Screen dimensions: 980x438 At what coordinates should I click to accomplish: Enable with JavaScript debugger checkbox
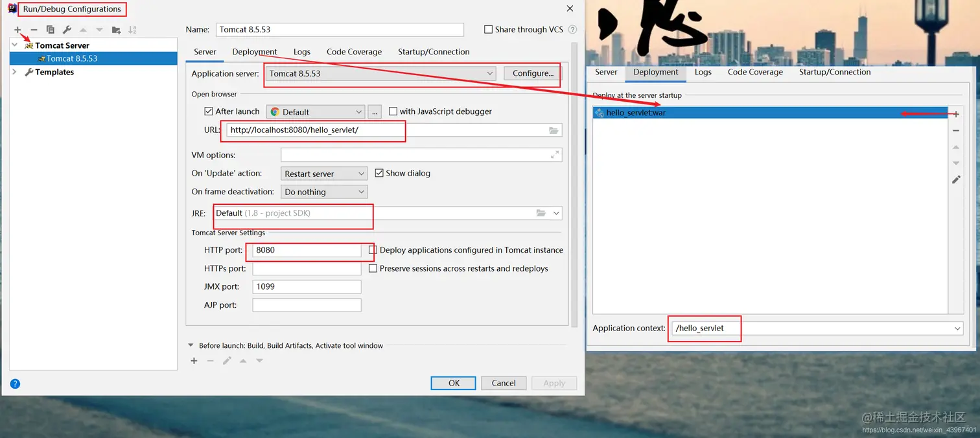[x=393, y=111]
